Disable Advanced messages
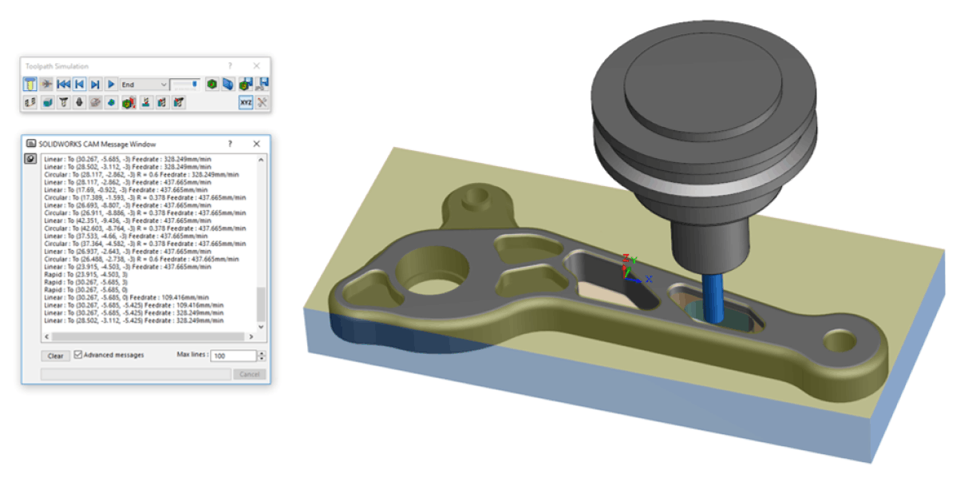Viewport: 980px width, 479px height. click(77, 355)
